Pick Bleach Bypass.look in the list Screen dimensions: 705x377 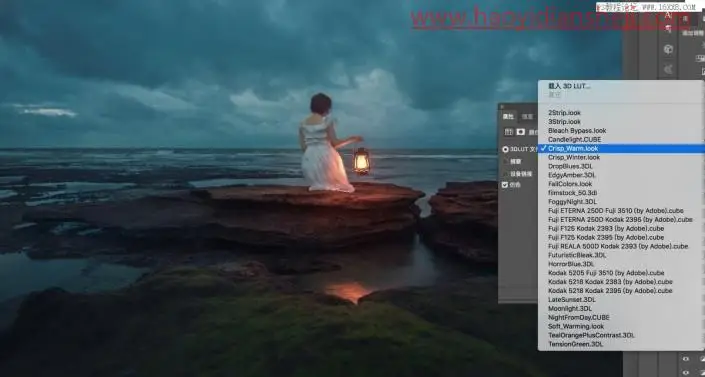click(577, 130)
